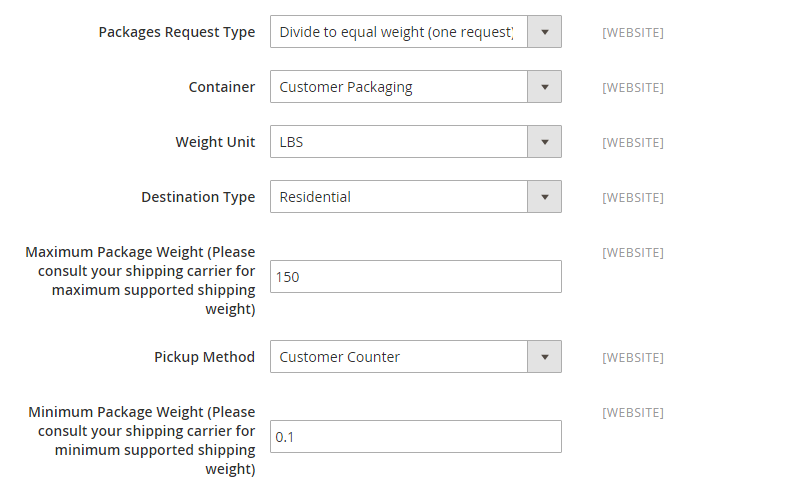
Task: Click the 'Container' field label
Action: 222,87
